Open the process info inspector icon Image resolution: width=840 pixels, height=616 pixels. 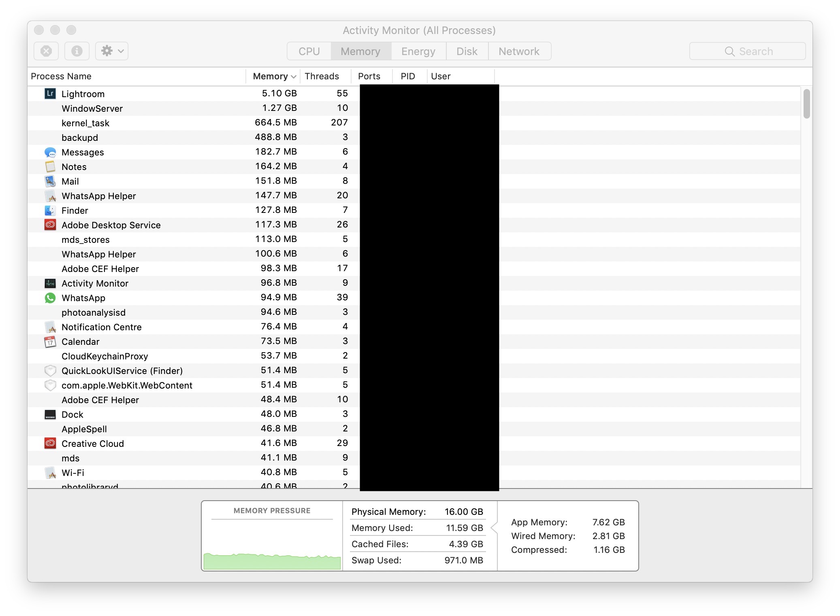[77, 51]
